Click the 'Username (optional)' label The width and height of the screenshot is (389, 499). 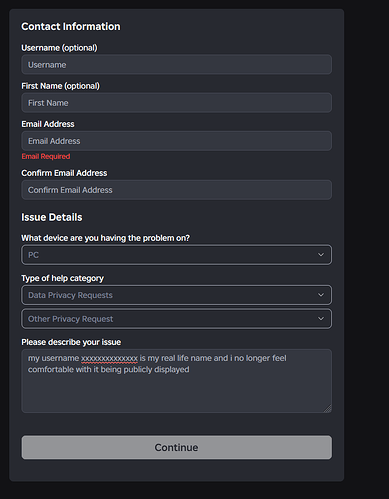[59, 48]
